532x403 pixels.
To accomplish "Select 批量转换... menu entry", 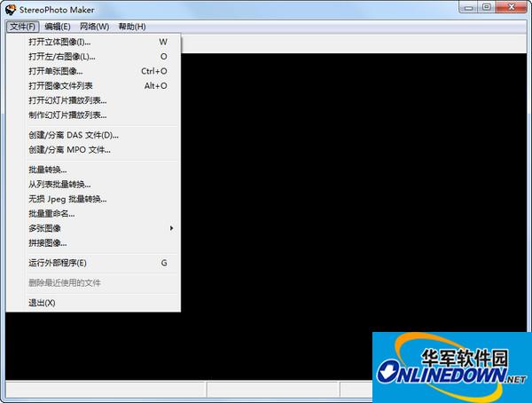I will point(93,170).
